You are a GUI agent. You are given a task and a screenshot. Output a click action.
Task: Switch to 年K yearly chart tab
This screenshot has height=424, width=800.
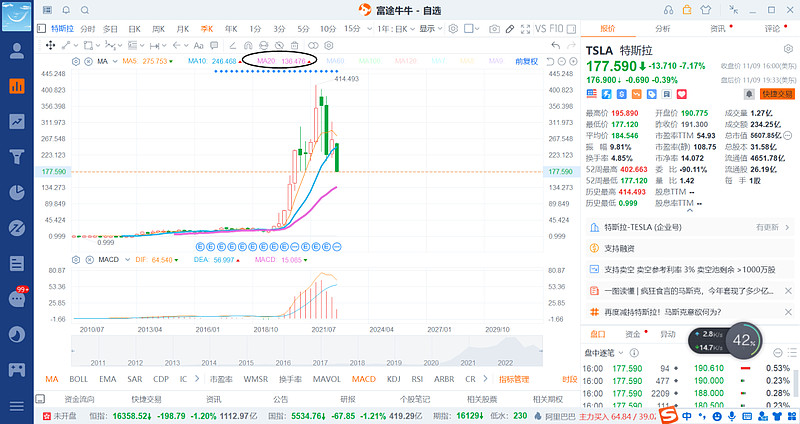tap(231, 29)
